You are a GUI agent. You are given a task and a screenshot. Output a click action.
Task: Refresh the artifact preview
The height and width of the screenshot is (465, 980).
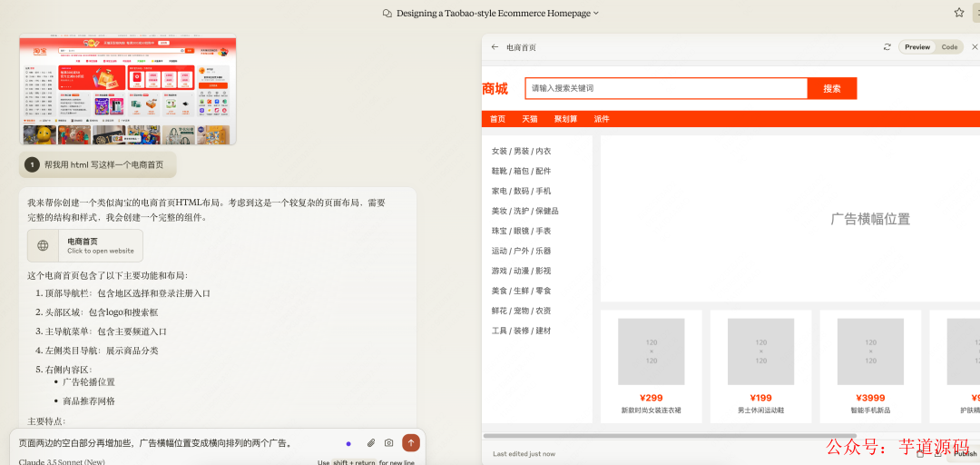point(887,47)
